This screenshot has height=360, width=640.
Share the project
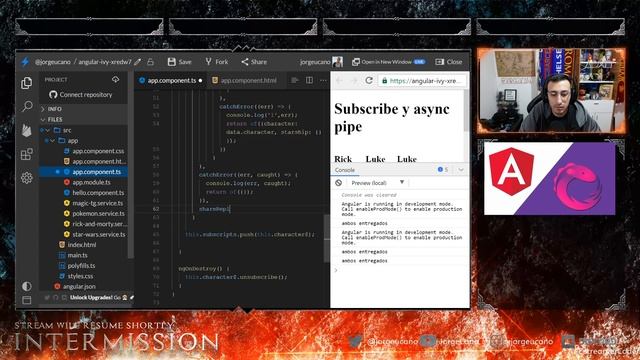tap(254, 62)
